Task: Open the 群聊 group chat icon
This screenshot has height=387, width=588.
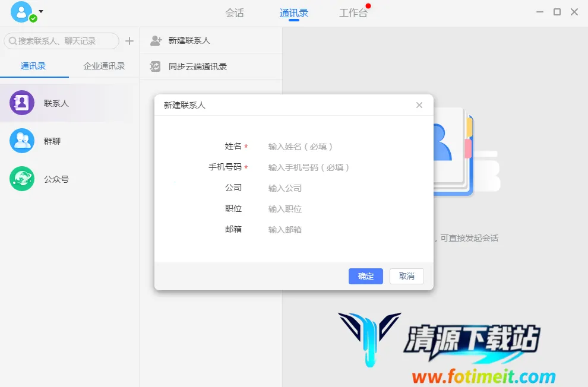Action: coord(22,141)
